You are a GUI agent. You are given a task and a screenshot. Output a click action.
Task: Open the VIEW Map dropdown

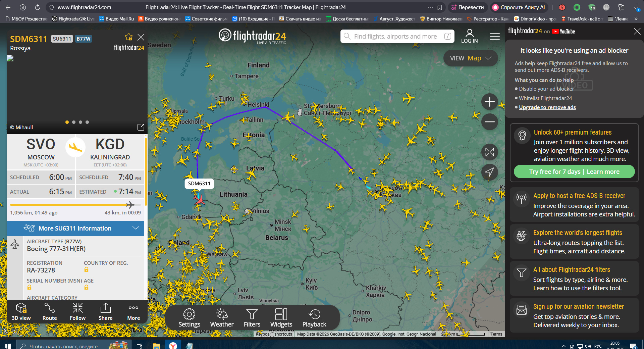coord(471,58)
